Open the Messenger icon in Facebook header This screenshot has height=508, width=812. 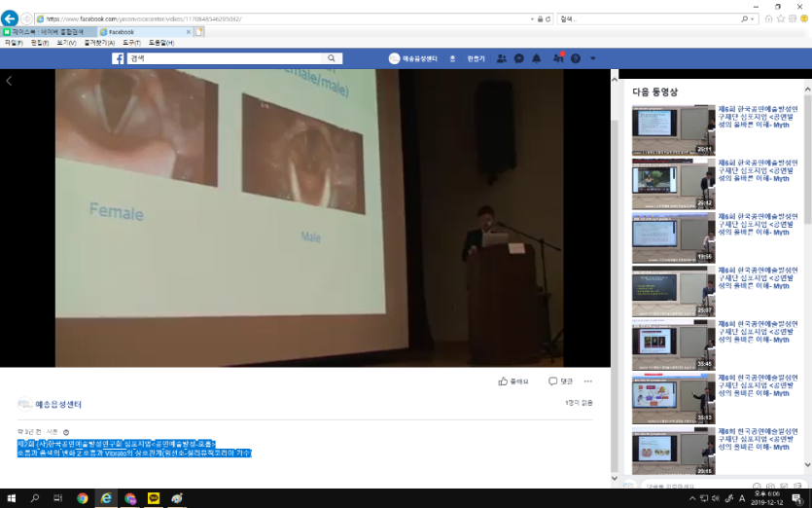click(519, 58)
